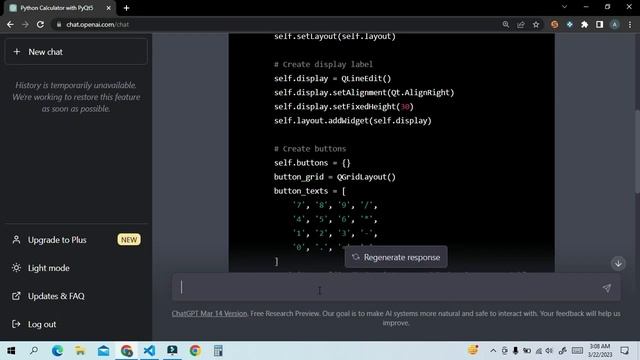Click the button_grid = QGridLayout() line
Viewport: 640px width, 360px height.
[x=335, y=177]
